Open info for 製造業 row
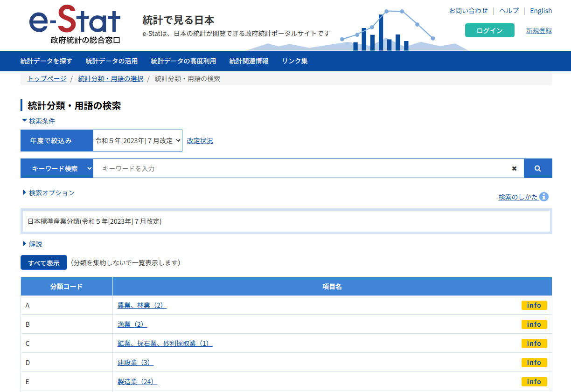 coord(534,382)
